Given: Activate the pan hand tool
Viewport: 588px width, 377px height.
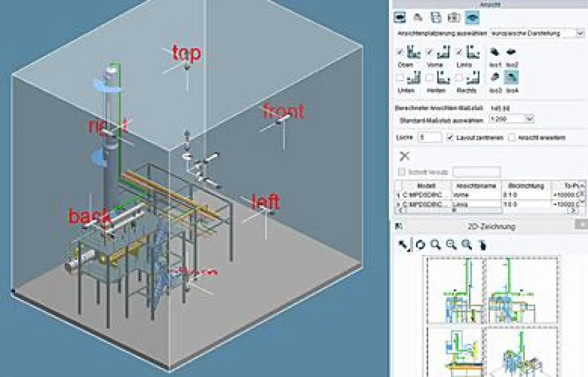Looking at the screenshot, I should click(483, 245).
